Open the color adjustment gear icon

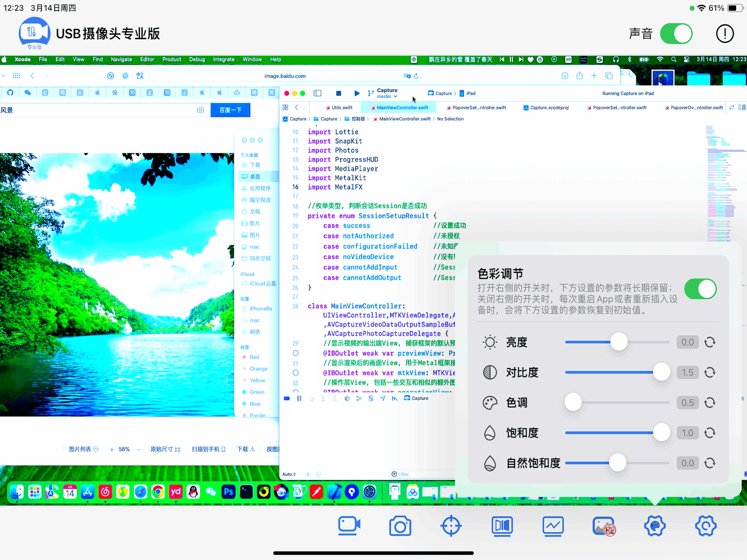(x=655, y=526)
